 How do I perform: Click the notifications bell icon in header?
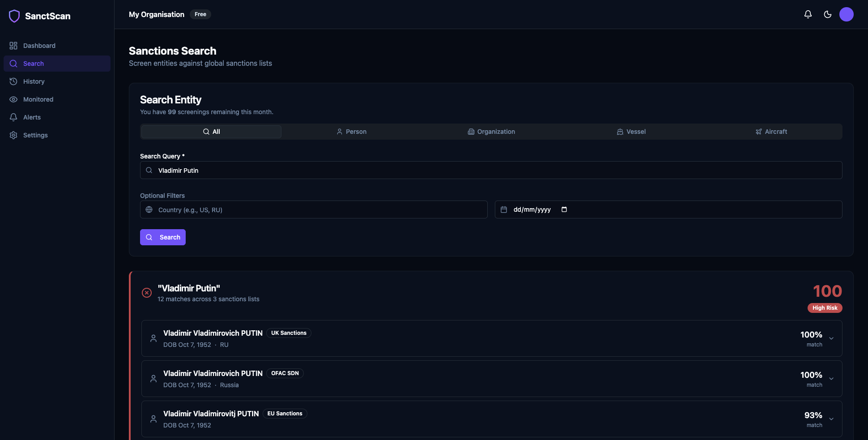click(x=808, y=14)
